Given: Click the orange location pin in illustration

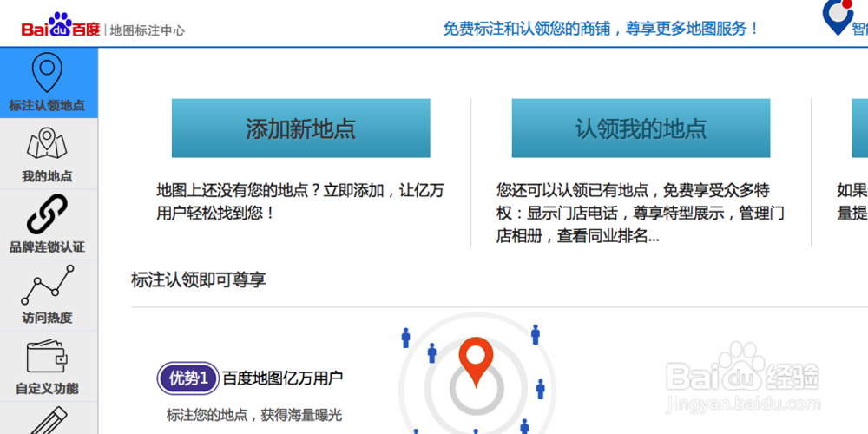Looking at the screenshot, I should pos(476,362).
